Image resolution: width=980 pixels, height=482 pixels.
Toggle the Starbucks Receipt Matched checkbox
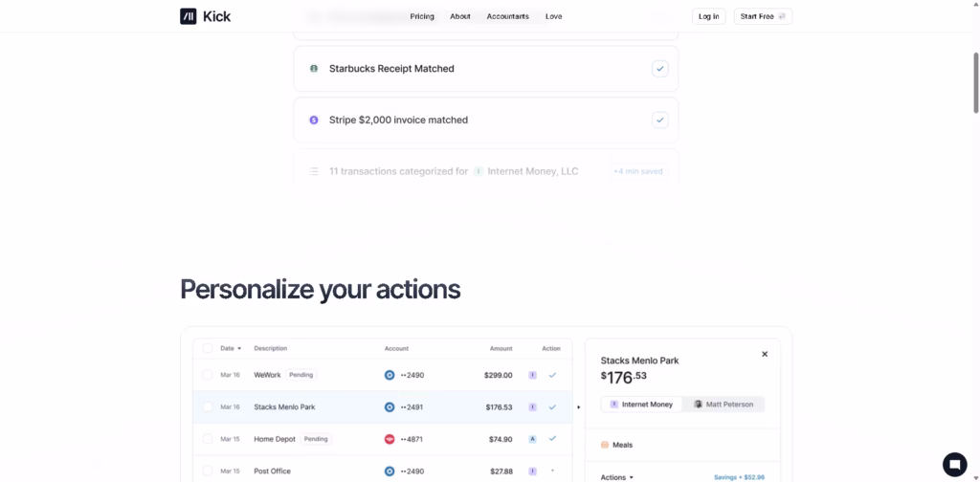coord(659,69)
